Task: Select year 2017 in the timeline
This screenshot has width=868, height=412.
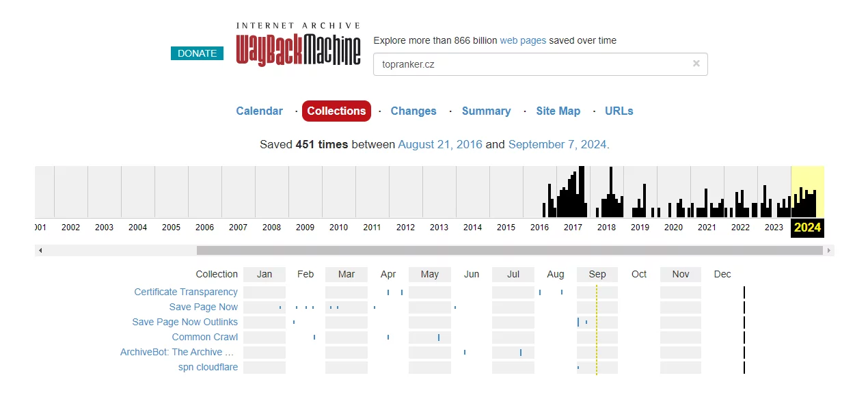Action: point(573,228)
